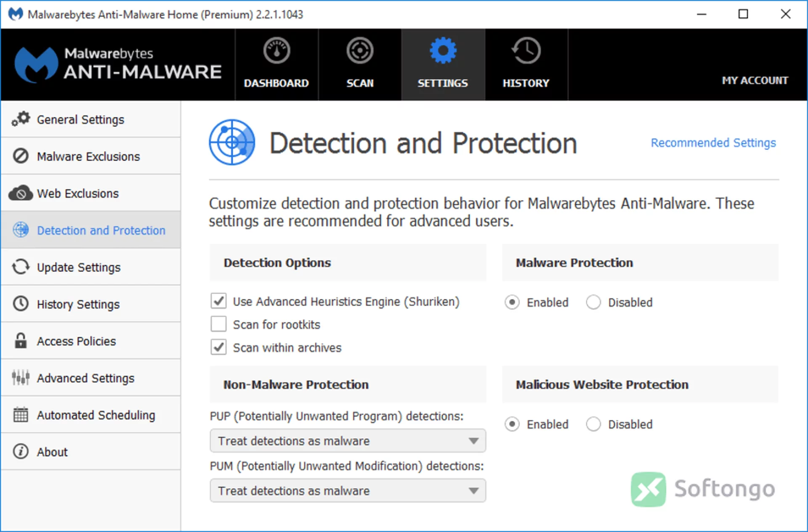Viewport: 808px width, 532px height.
Task: Click the Scan target icon
Action: 360,51
